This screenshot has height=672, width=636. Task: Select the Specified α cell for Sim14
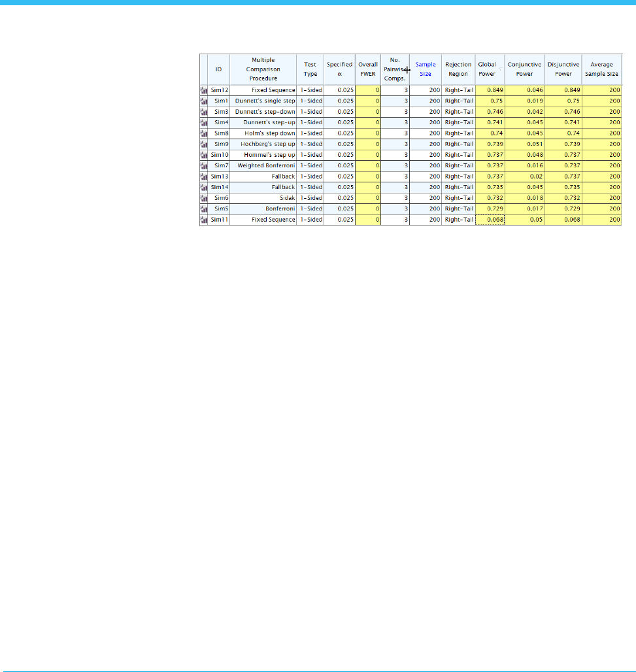point(339,188)
